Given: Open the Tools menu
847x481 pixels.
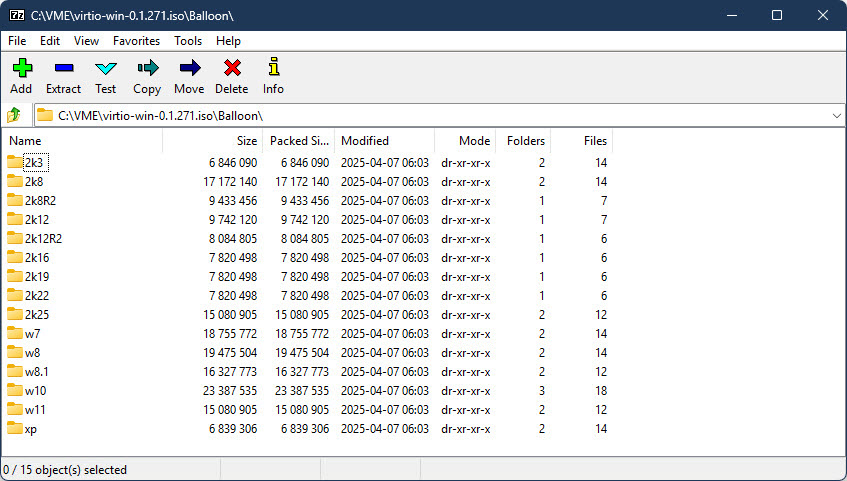Looking at the screenshot, I should tap(188, 41).
